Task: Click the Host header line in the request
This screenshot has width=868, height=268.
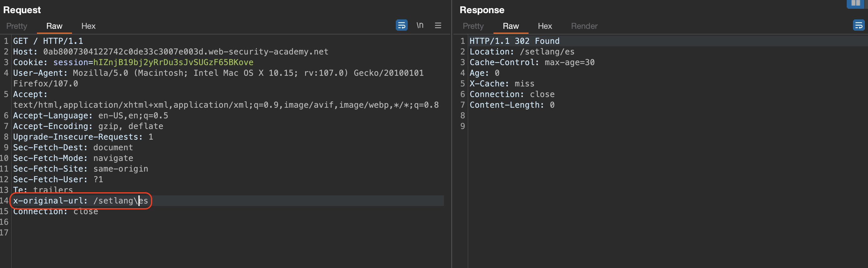Action: [x=170, y=52]
